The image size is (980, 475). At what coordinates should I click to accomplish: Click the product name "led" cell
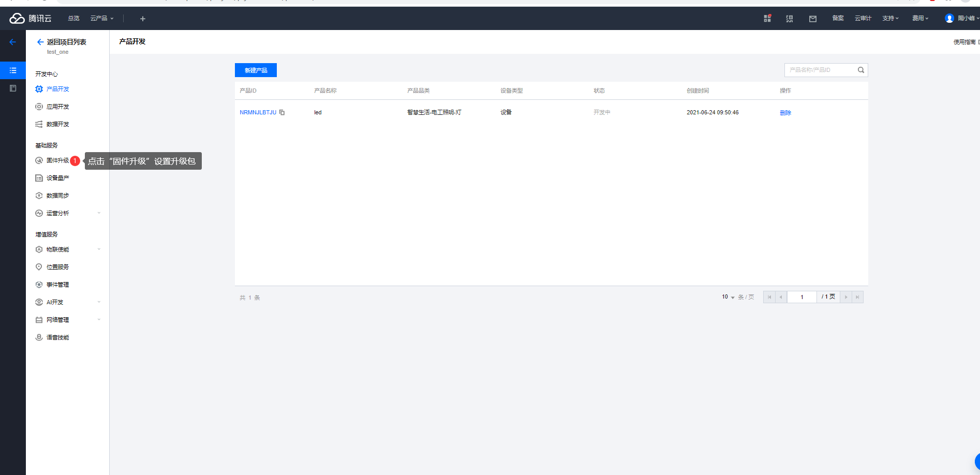318,112
